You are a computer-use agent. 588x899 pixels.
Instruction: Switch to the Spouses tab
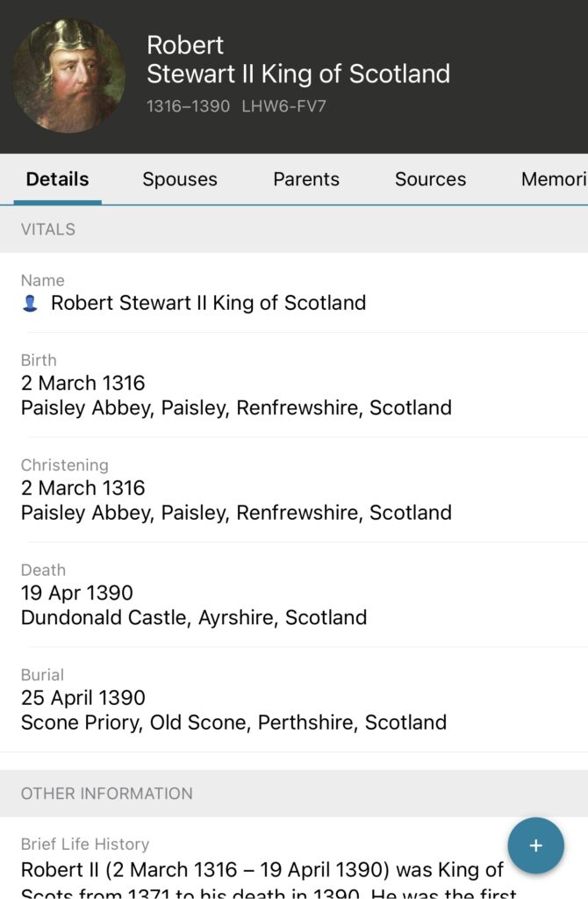[180, 179]
